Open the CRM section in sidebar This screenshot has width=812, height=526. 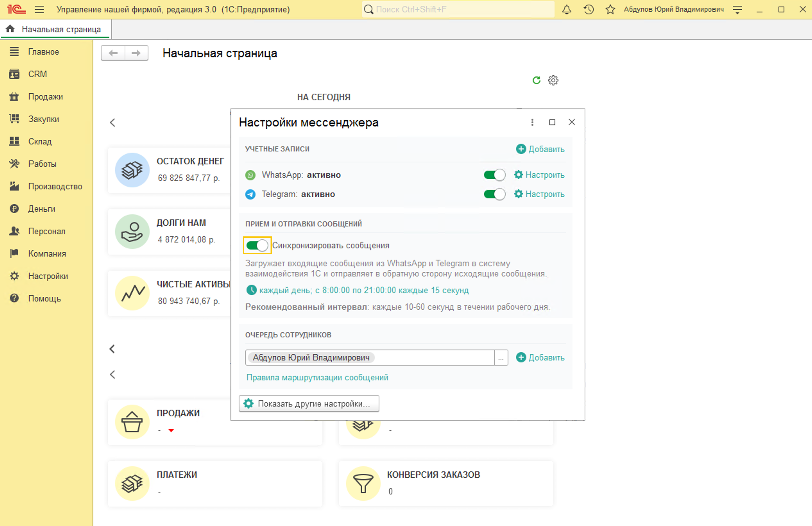[x=38, y=74]
